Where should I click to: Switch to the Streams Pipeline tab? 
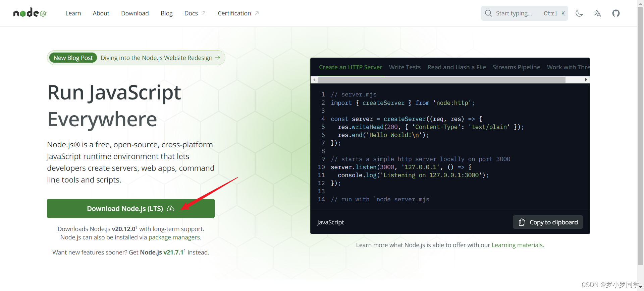pyautogui.click(x=516, y=67)
